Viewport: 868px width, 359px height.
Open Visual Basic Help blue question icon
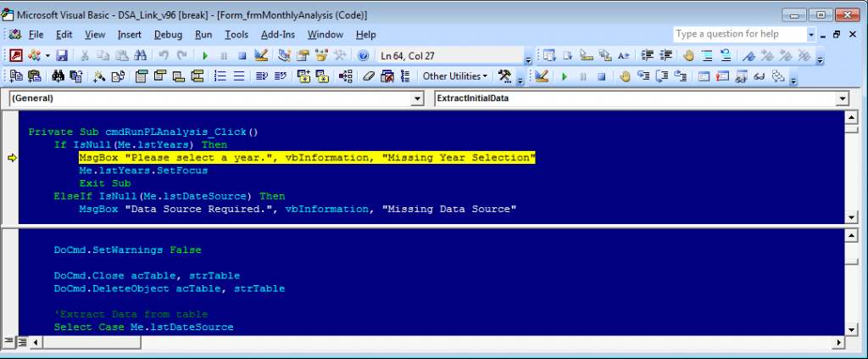coord(363,55)
